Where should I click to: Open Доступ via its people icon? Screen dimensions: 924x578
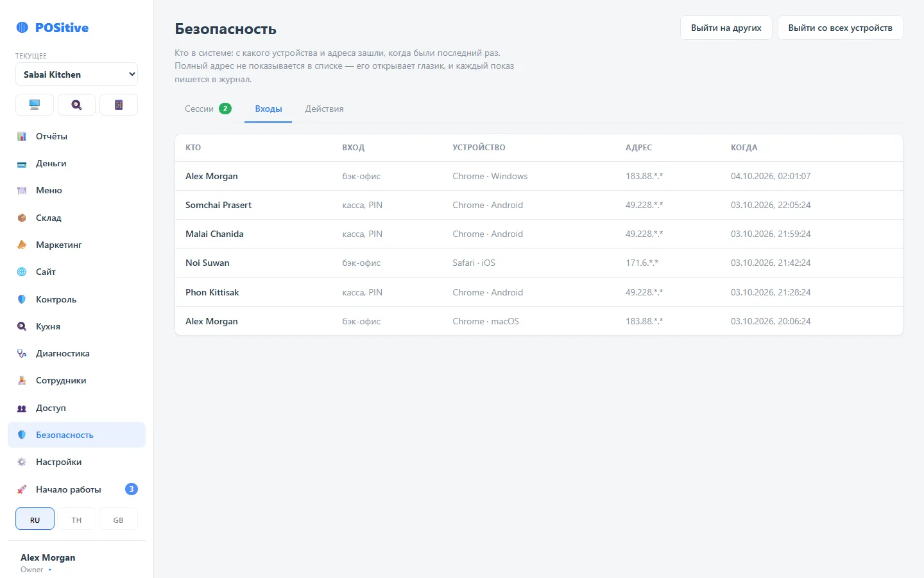click(x=22, y=408)
